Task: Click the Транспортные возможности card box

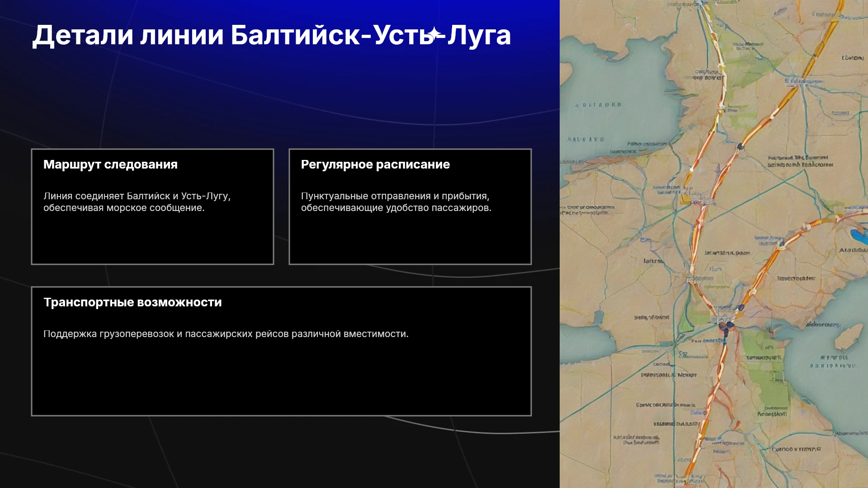Action: 281,351
